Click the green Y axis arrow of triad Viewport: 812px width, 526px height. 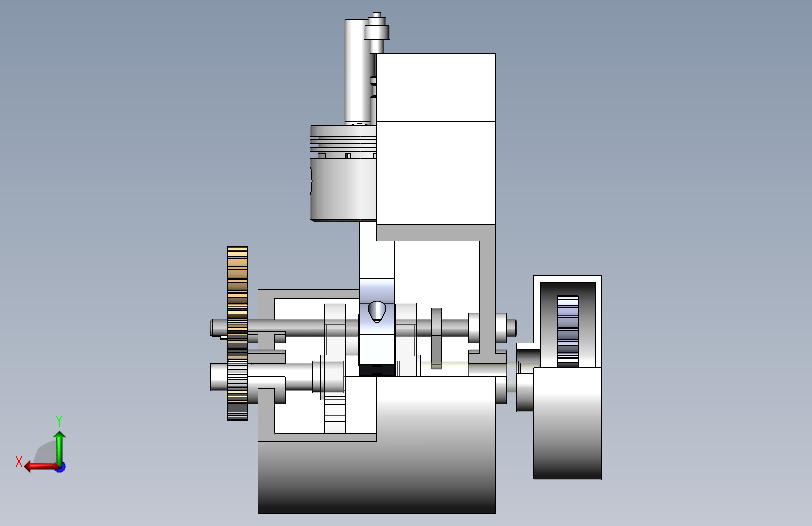(x=60, y=447)
